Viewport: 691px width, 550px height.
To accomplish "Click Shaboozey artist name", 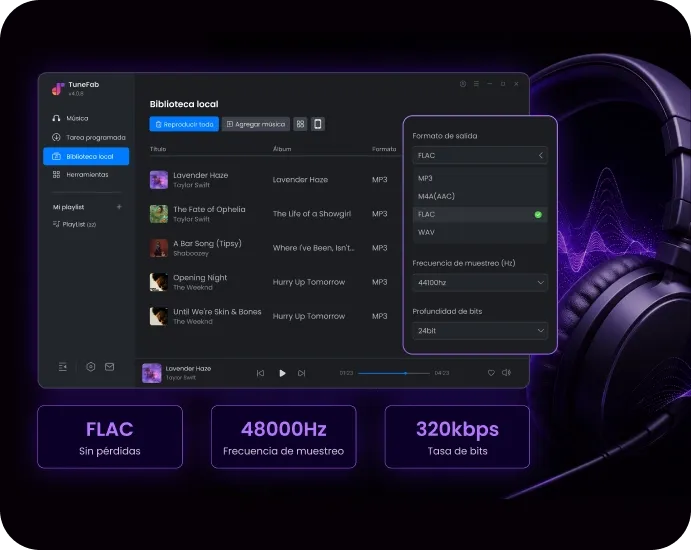I will (191, 253).
